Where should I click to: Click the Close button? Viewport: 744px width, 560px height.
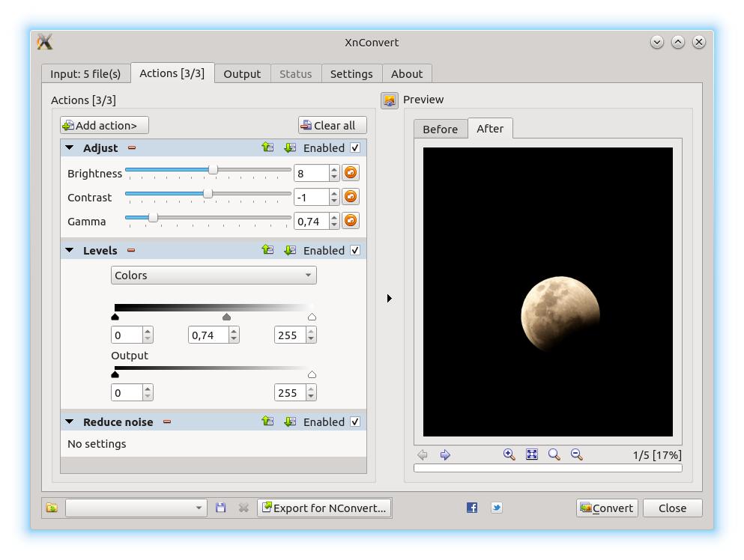(672, 508)
